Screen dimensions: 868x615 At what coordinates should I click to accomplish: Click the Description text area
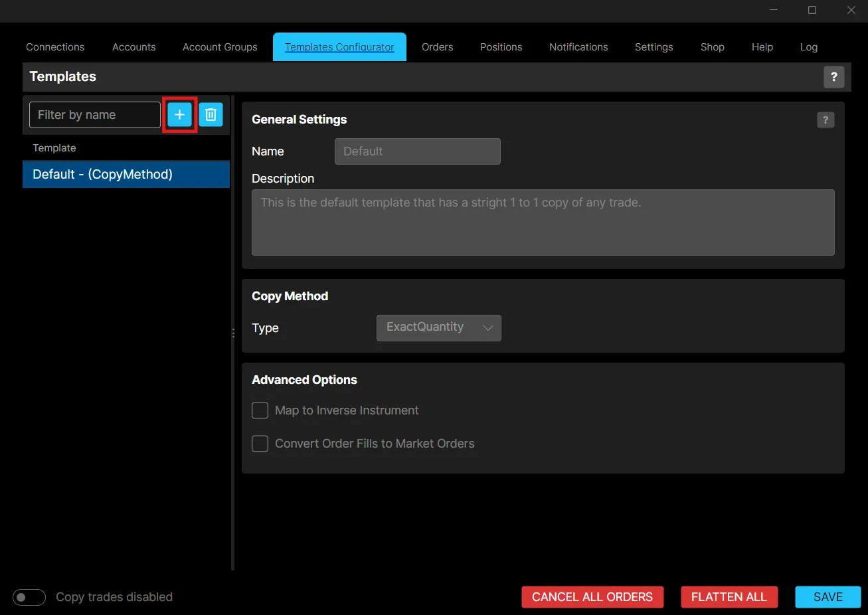pos(543,222)
